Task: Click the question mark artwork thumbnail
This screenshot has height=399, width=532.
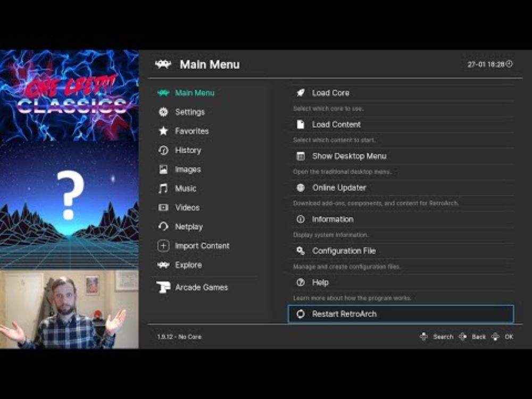Action: (x=69, y=205)
